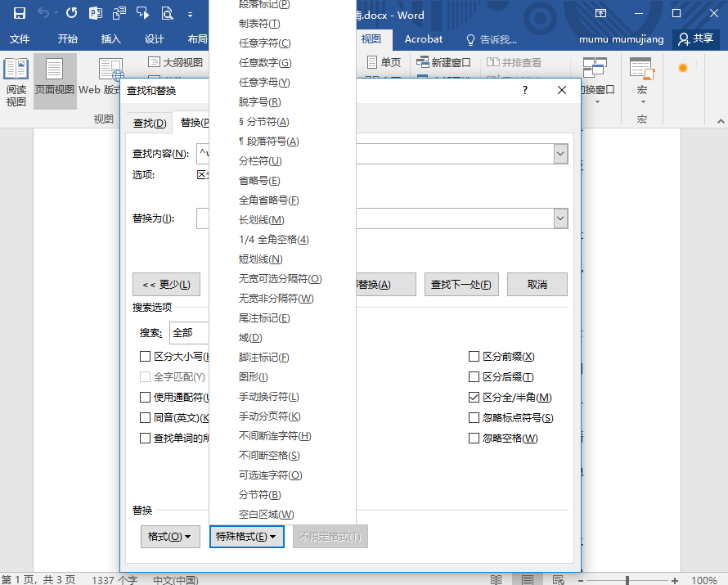Collapse the ribbon with the caret arrow

click(x=721, y=121)
